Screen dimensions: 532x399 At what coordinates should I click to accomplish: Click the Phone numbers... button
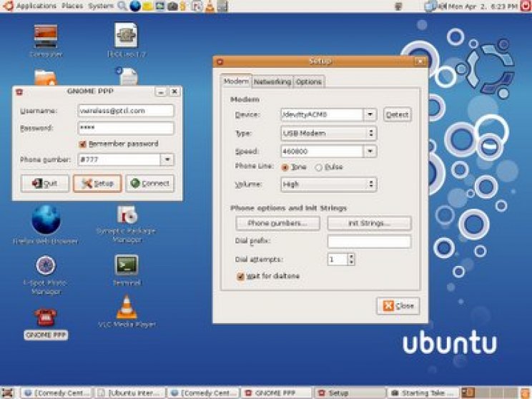click(277, 223)
